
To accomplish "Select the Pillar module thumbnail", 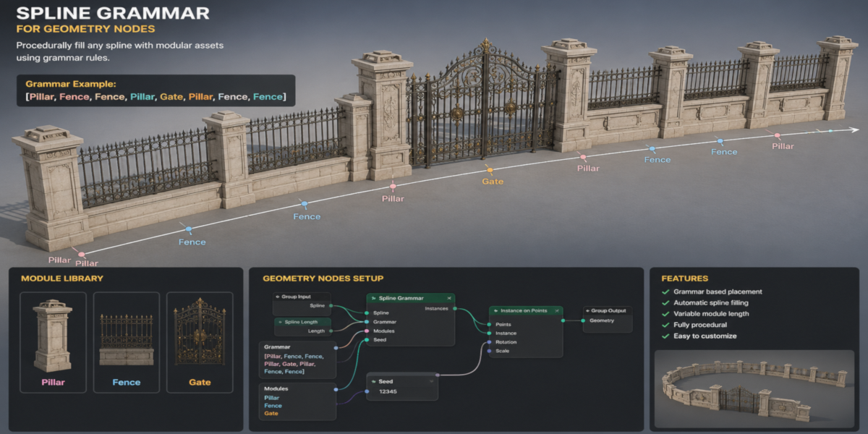I will [53, 341].
